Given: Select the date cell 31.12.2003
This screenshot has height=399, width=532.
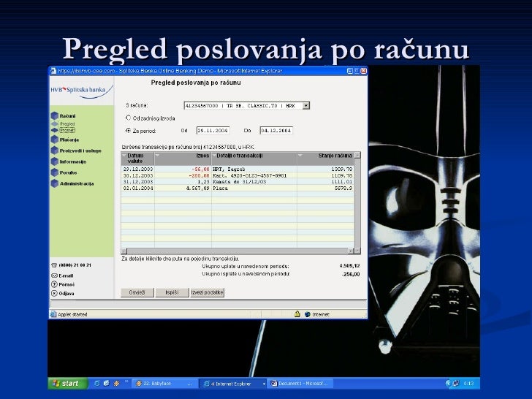Looking at the screenshot, I should (x=137, y=181).
